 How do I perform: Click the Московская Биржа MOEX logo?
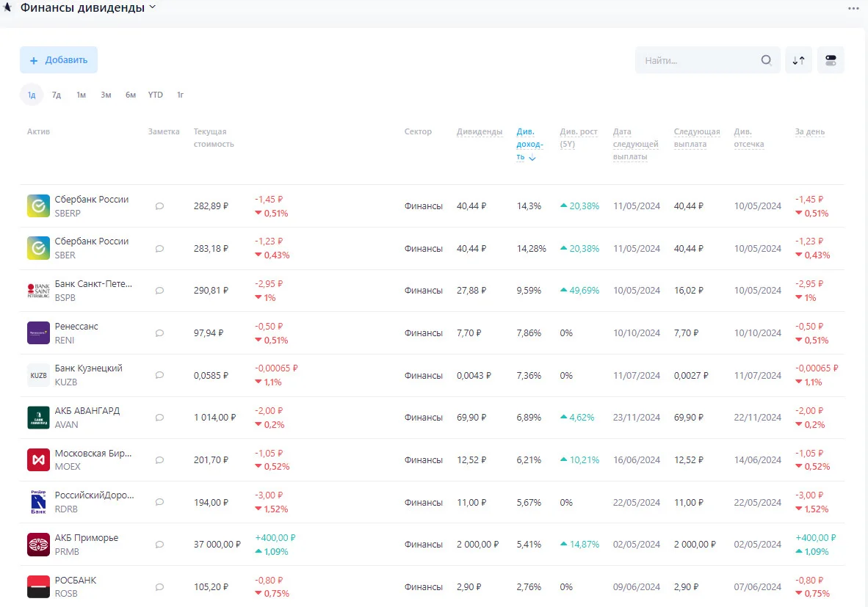(x=38, y=459)
